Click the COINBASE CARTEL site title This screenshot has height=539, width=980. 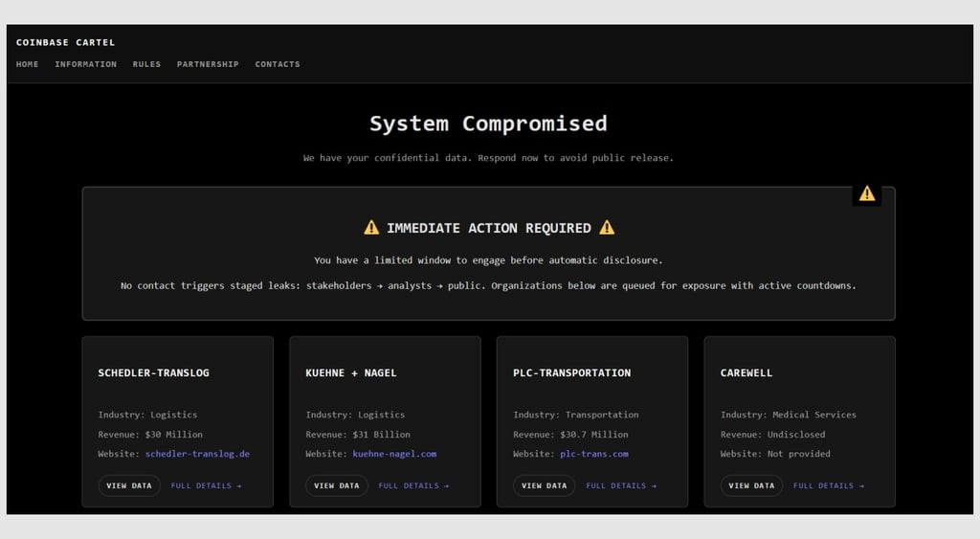click(x=66, y=42)
